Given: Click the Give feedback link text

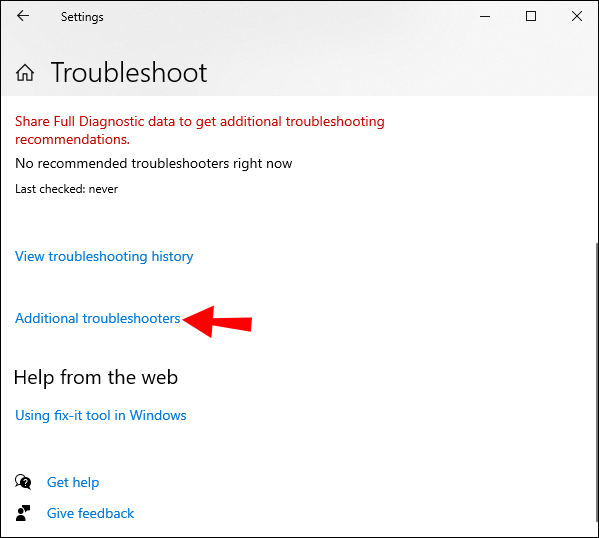Looking at the screenshot, I should click(90, 513).
